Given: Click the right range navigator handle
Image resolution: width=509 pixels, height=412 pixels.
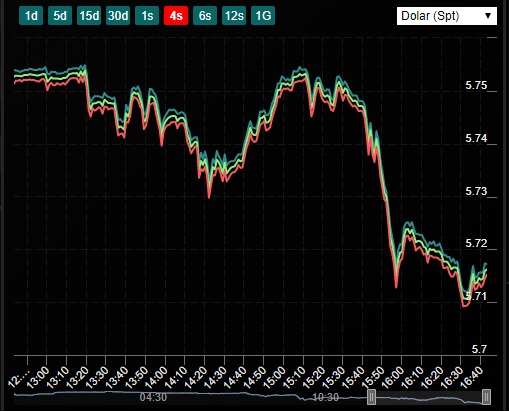Looking at the screenshot, I should click(x=486, y=397).
